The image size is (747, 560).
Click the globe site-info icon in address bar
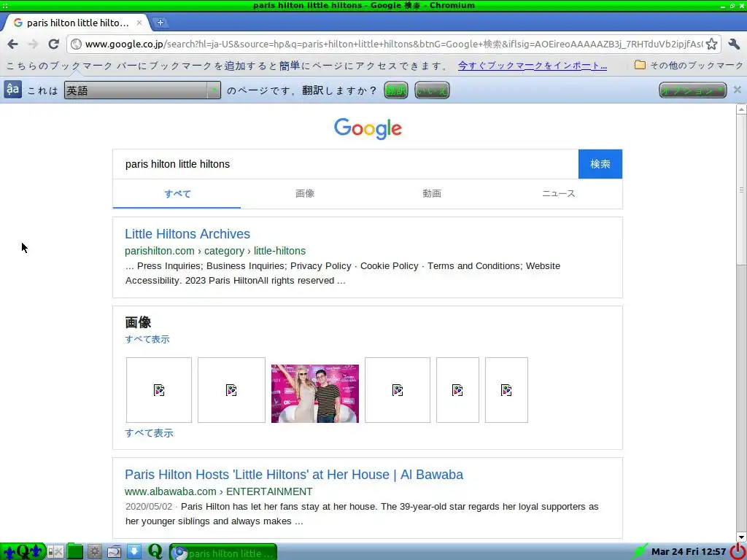[76, 44]
